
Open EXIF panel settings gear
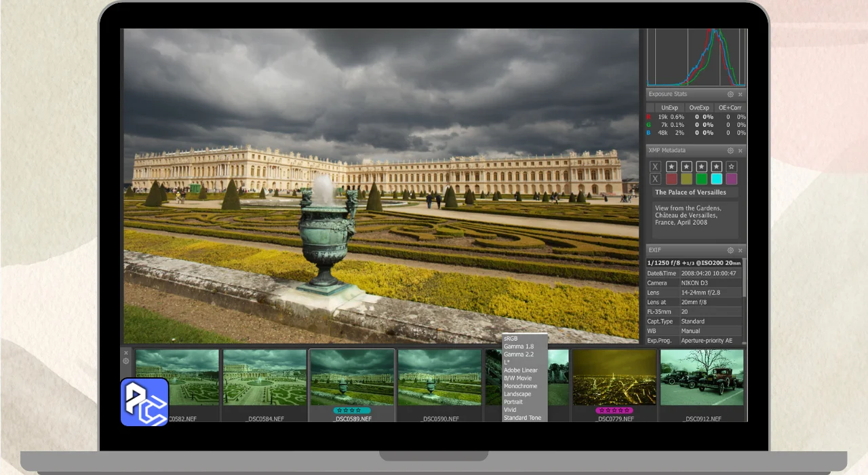tap(730, 250)
